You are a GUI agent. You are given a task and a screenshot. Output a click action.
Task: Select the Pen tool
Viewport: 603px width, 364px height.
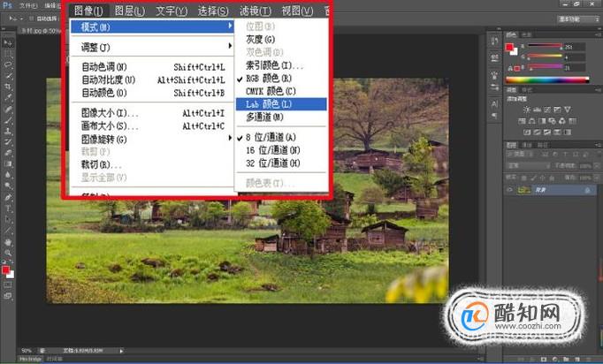(x=8, y=198)
